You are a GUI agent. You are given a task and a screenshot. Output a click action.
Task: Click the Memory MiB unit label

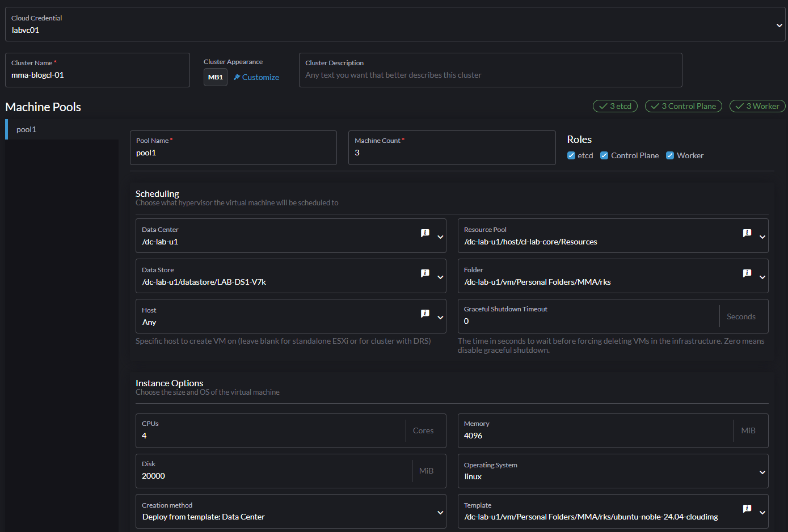coord(748,430)
